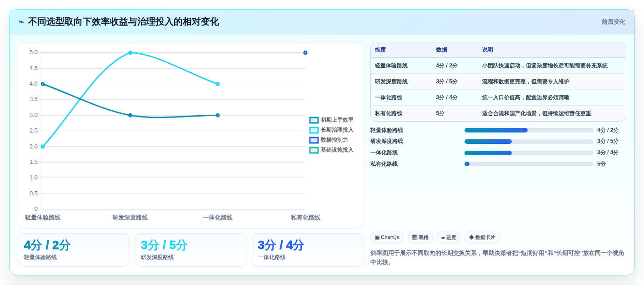Image resolution: width=644 pixels, height=285 pixels.
Task: Select the 表格 tag chip
Action: click(420, 238)
